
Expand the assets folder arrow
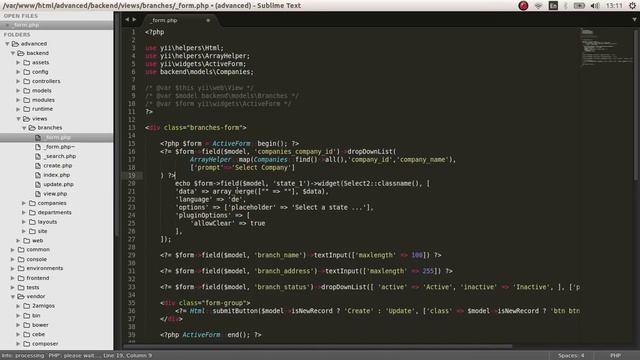(x=18, y=62)
